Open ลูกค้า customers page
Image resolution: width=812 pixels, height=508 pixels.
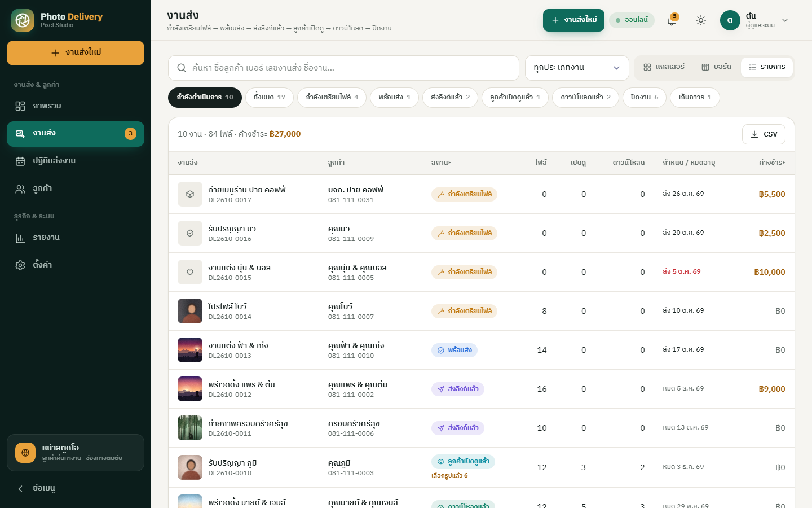pos(76,189)
